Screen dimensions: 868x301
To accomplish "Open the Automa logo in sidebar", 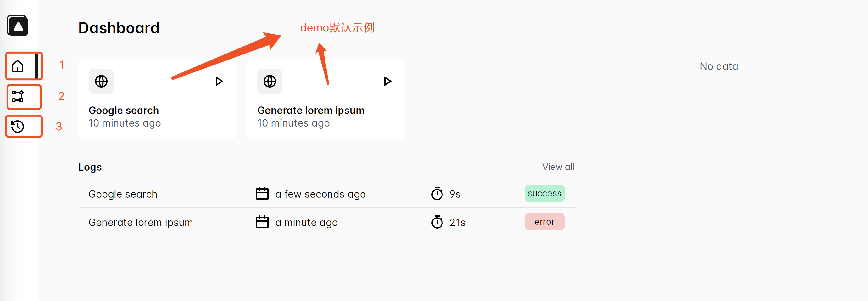I will click(17, 26).
